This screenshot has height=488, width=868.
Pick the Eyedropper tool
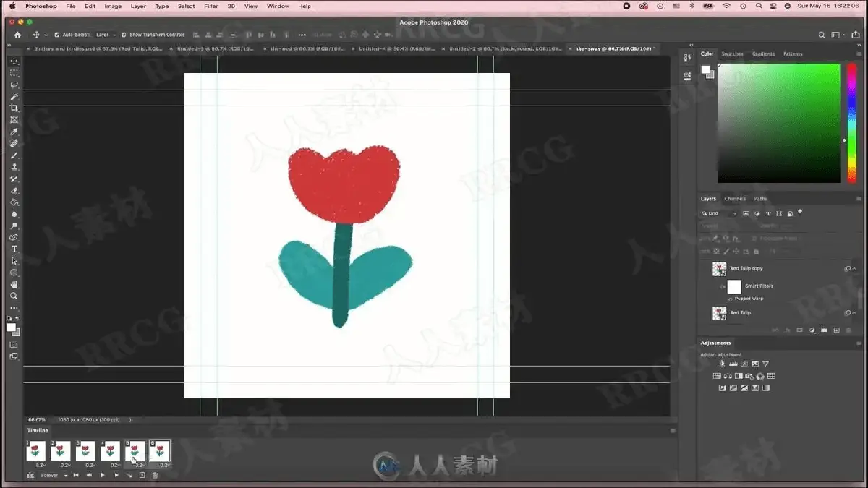point(14,132)
